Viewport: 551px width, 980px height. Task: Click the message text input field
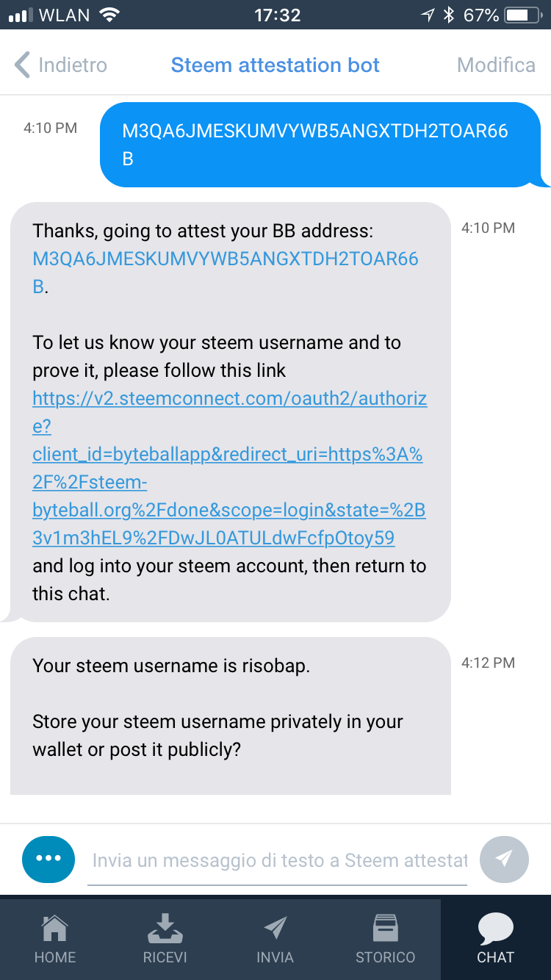278,860
